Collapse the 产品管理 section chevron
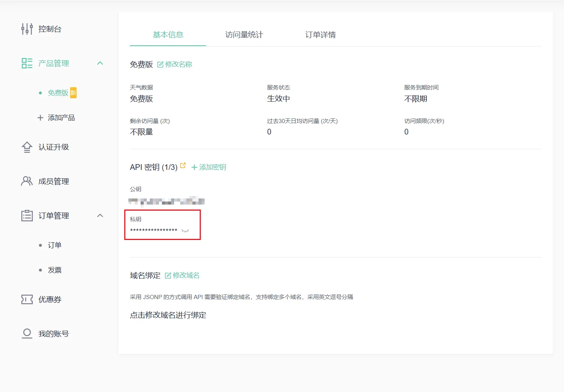The width and height of the screenshot is (564, 392). point(100,63)
